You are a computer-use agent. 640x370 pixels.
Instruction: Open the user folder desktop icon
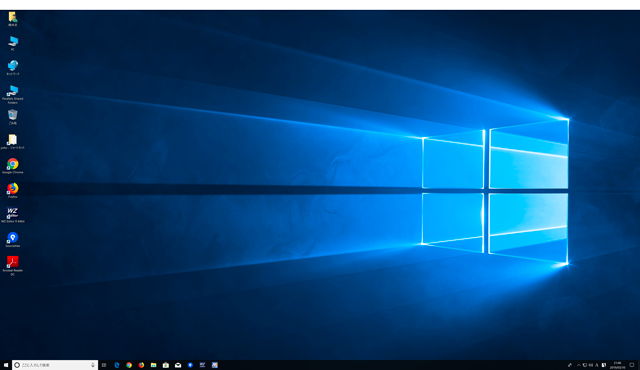[13, 19]
